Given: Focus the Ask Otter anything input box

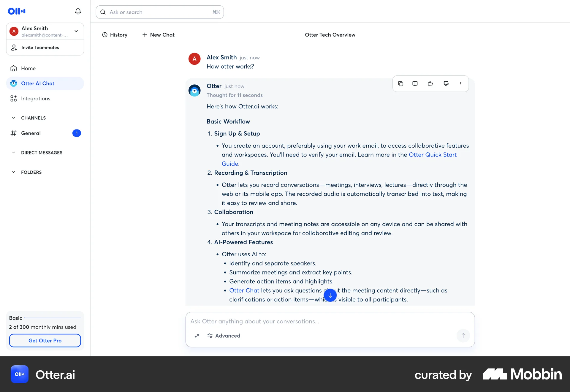Looking at the screenshot, I should point(330,321).
